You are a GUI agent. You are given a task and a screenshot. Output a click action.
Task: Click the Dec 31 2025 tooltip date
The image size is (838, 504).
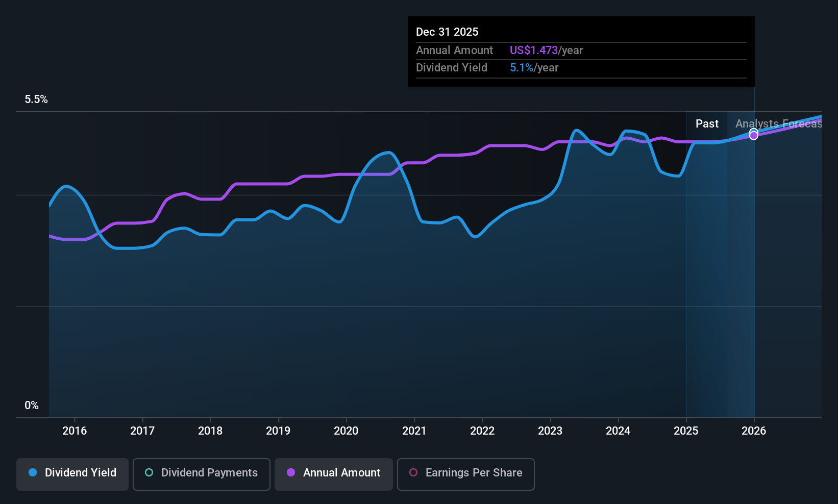[x=447, y=32]
